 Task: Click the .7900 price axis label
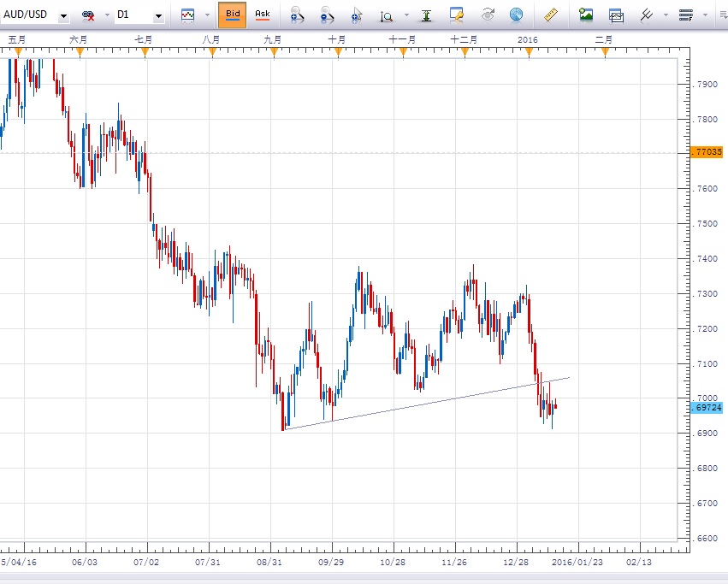click(705, 84)
